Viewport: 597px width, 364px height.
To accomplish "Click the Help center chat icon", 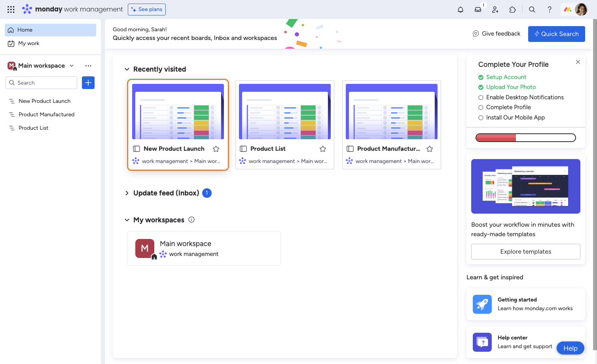I will point(482,342).
